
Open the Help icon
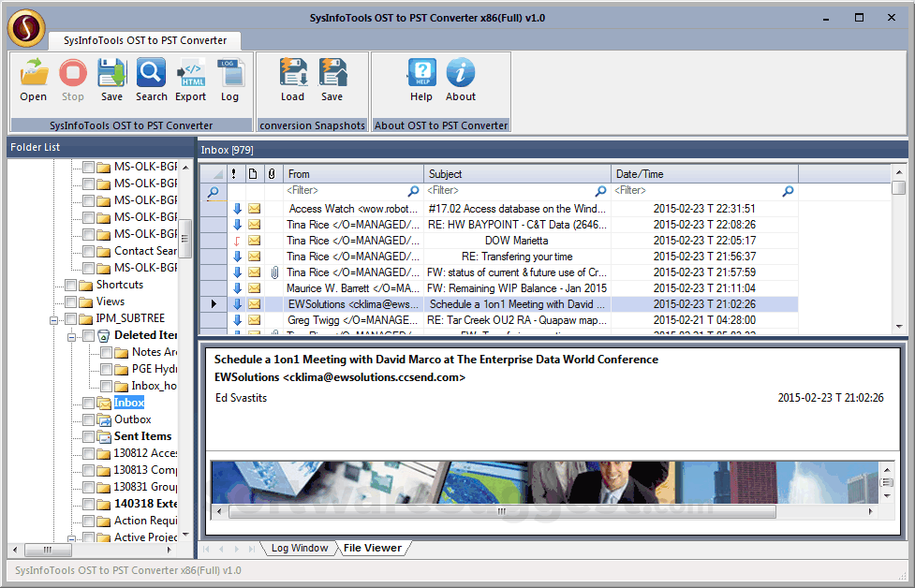(421, 74)
